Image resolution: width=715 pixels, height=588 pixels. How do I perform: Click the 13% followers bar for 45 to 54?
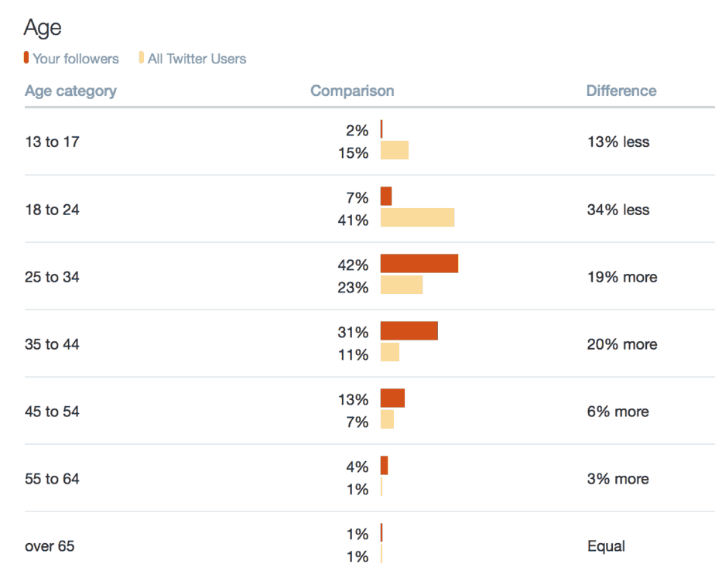[392, 398]
